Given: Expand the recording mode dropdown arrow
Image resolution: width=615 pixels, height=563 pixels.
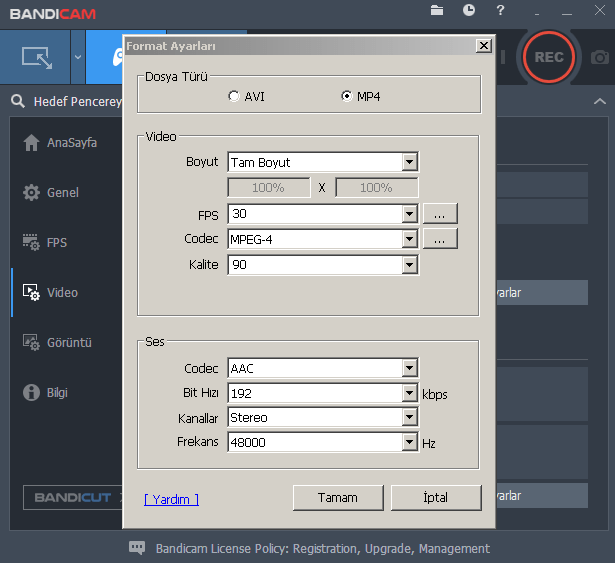Looking at the screenshot, I should 78,57.
